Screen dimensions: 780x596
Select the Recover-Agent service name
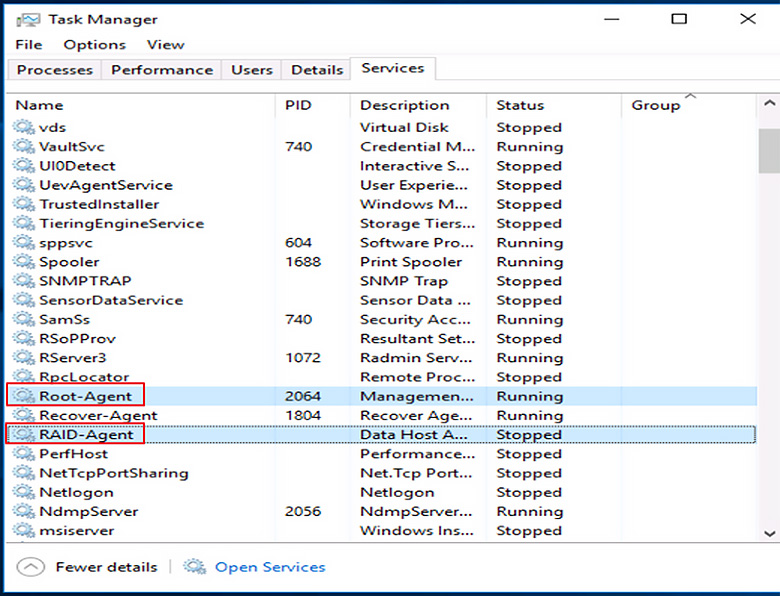click(x=98, y=415)
